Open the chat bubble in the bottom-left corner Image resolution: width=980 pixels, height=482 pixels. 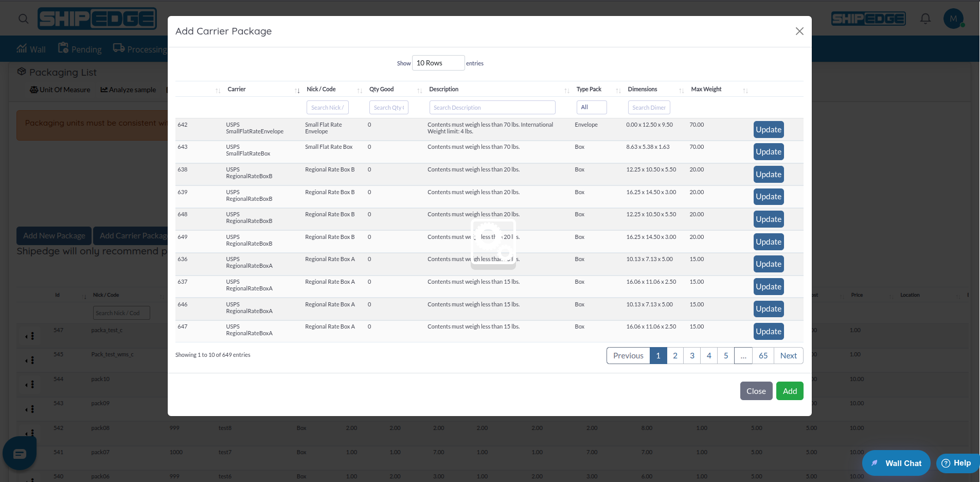19,453
